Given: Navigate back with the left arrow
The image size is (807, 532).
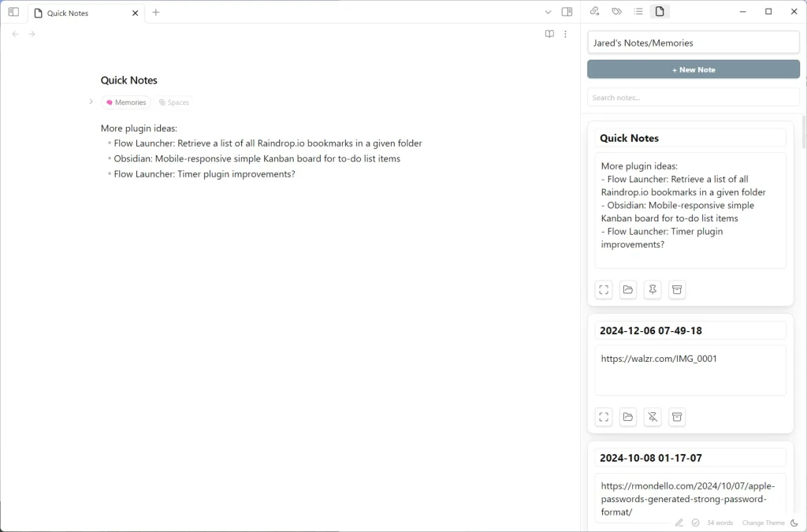Looking at the screenshot, I should tap(16, 34).
